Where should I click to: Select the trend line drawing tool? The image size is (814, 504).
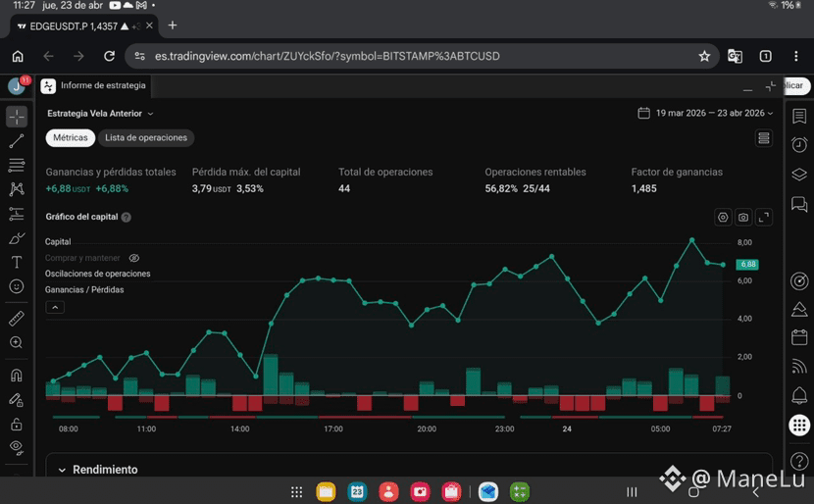tap(17, 140)
